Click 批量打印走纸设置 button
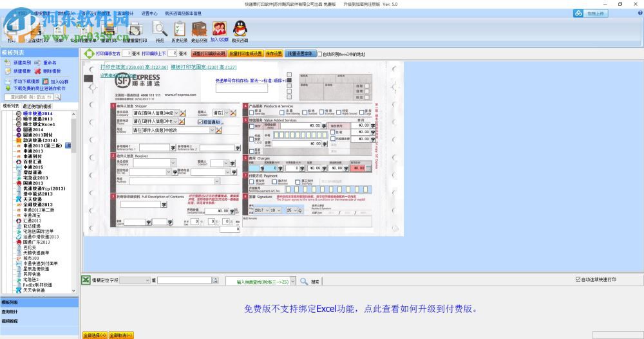 coord(245,54)
